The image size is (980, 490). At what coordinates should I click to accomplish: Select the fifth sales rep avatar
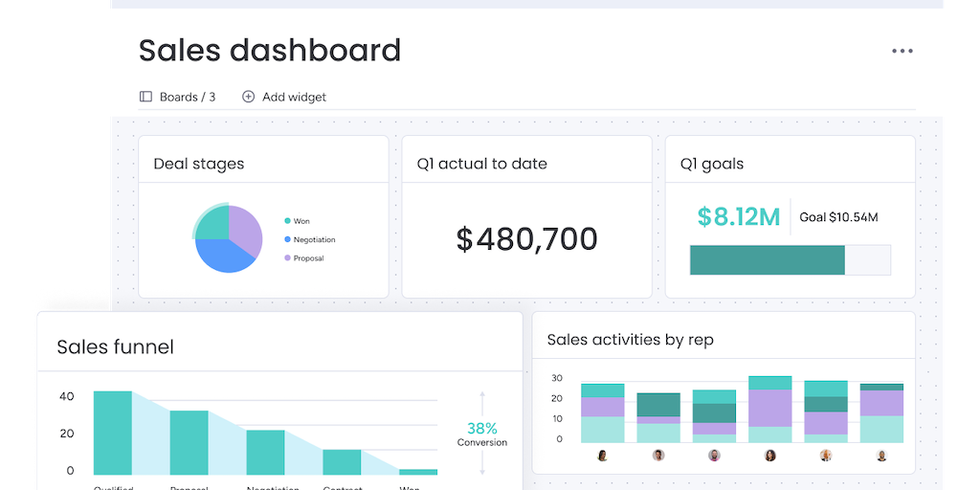(x=826, y=456)
